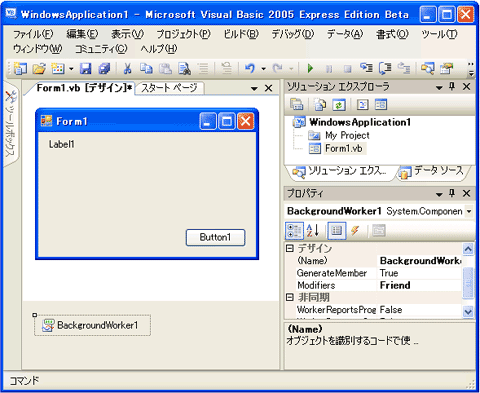Open Solution Explorer window position dropdown
This screenshot has width=480, height=393.
(439, 88)
